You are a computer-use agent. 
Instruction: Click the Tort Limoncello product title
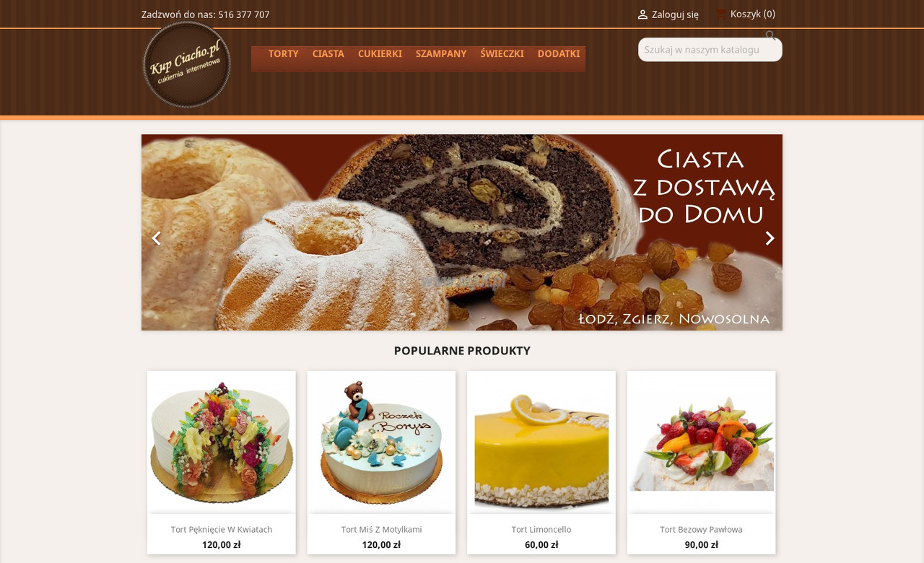click(x=541, y=529)
